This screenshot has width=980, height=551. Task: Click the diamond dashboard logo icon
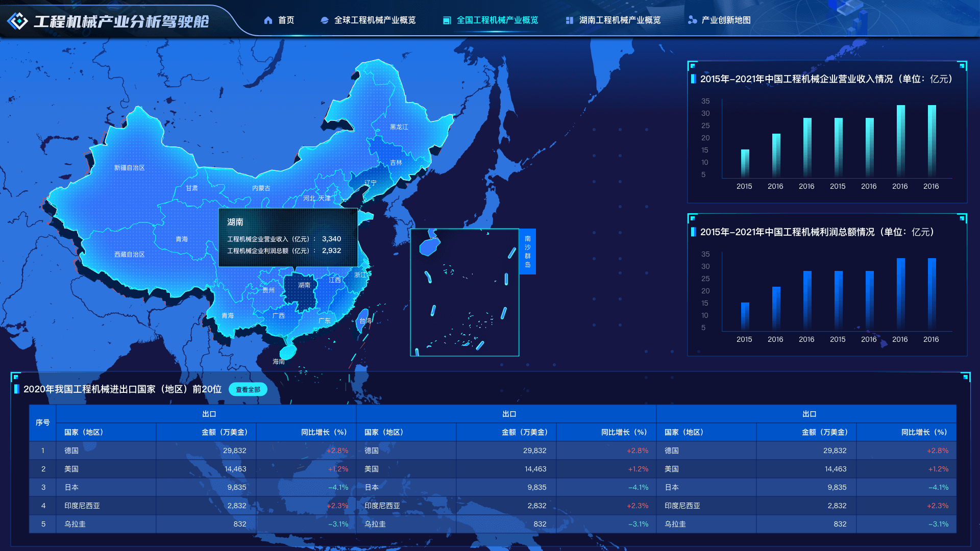18,21
